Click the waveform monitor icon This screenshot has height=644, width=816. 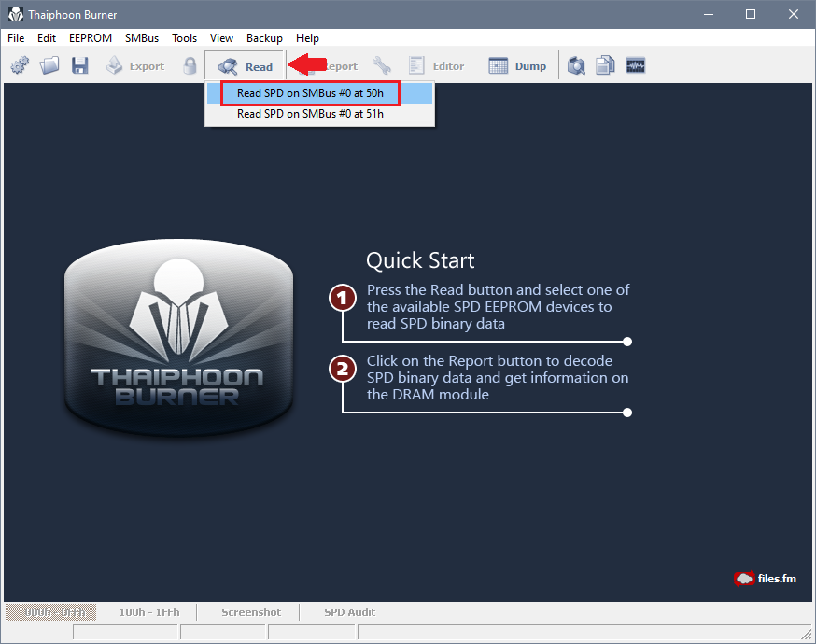pos(636,66)
